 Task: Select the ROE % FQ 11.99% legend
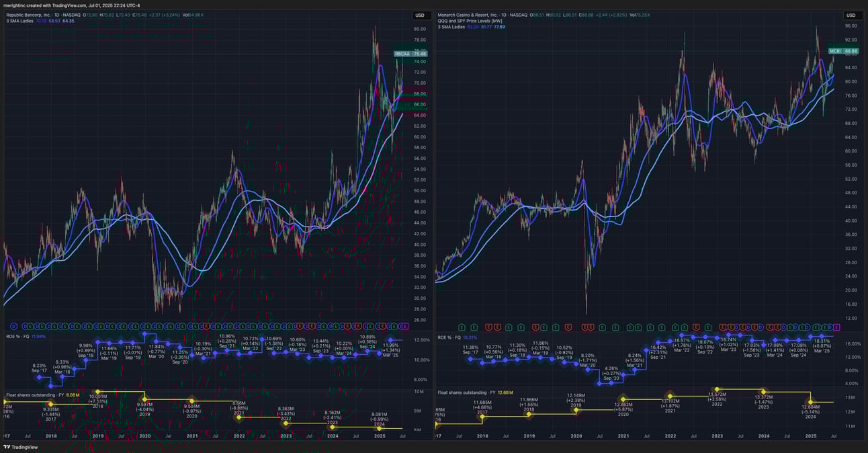(26, 337)
